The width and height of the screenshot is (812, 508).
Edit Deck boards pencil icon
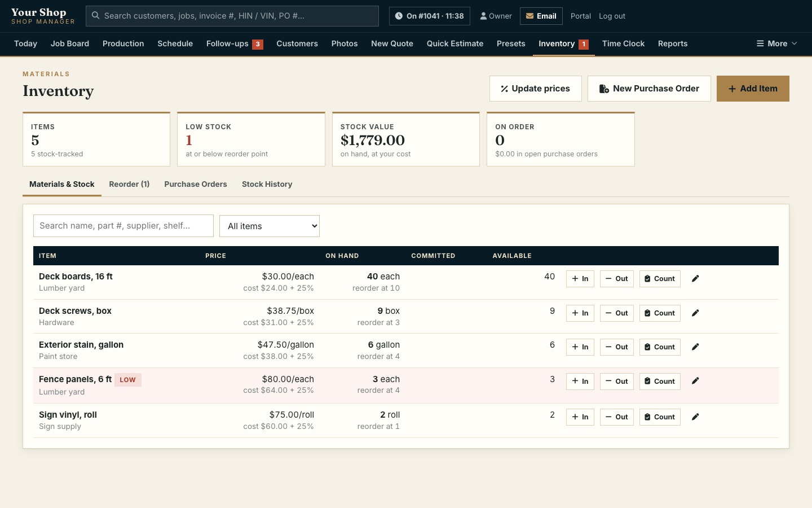695,278
